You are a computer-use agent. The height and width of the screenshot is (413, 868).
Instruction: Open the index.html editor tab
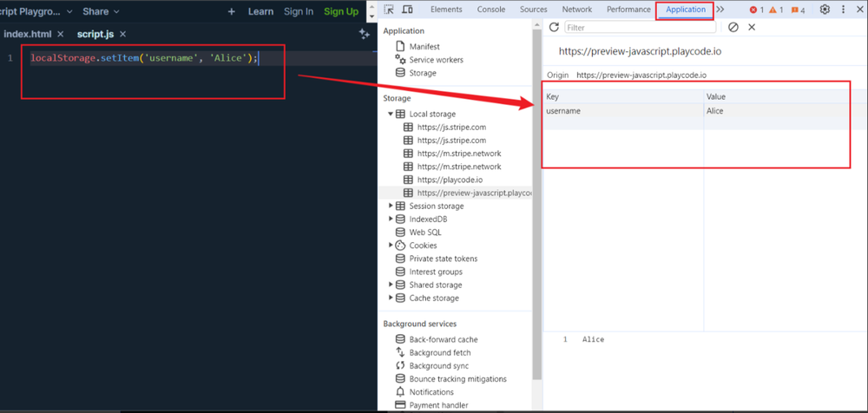pyautogui.click(x=29, y=34)
